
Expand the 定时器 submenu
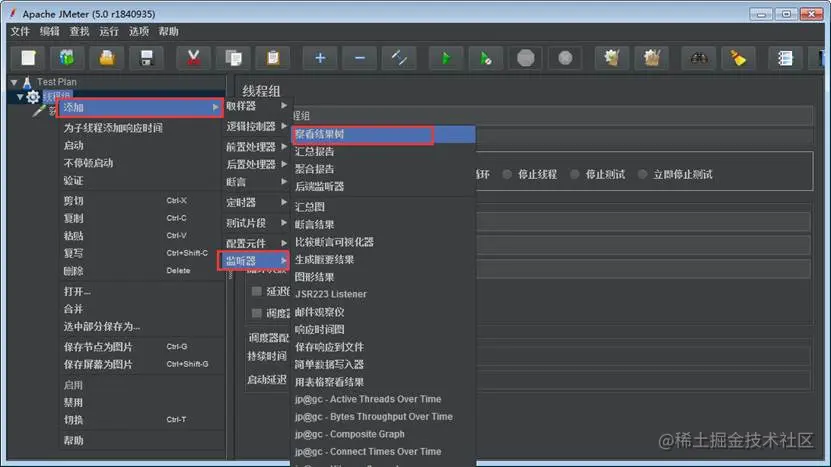(257, 202)
